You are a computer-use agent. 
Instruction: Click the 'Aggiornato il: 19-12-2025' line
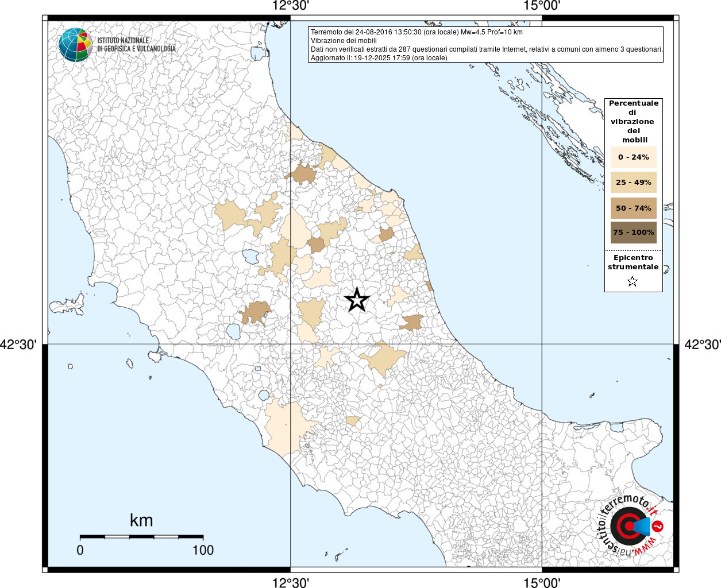tap(379, 58)
